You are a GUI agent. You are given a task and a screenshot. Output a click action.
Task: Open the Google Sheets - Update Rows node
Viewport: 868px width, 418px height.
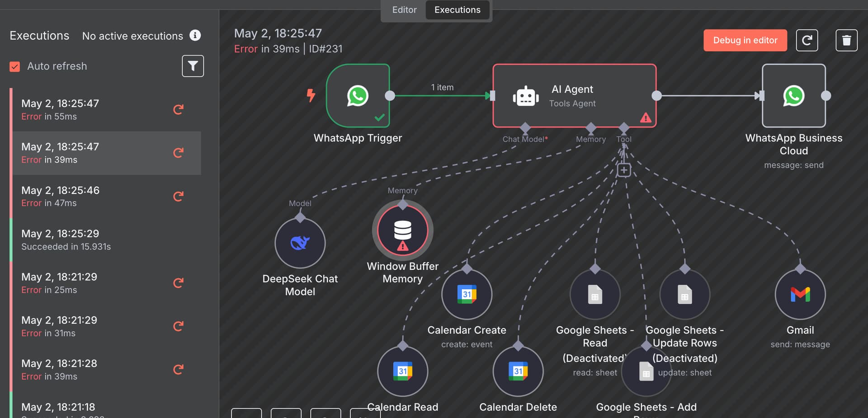(x=685, y=294)
